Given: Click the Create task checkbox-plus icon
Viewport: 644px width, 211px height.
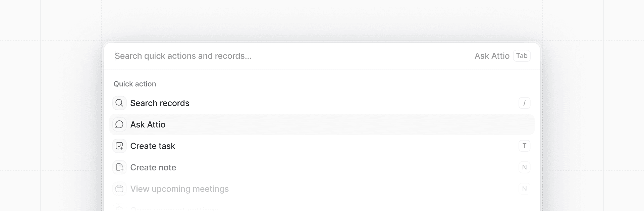Looking at the screenshot, I should [x=119, y=146].
